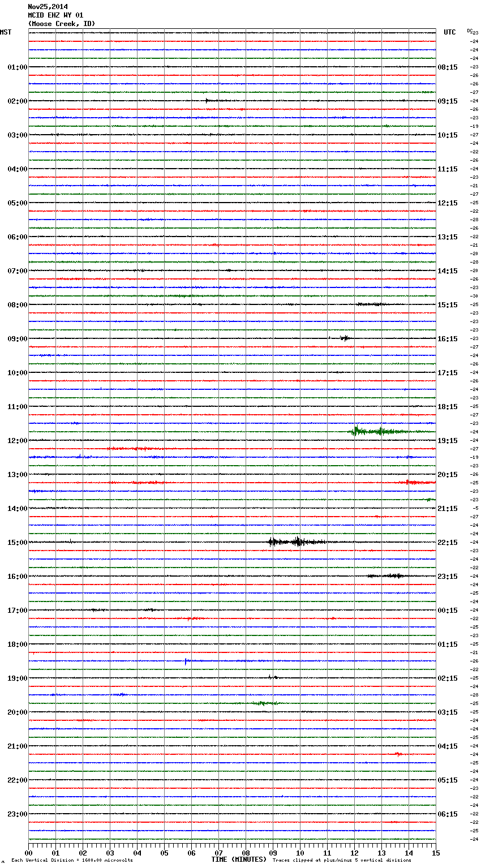Select the '07:00' MST hour label

18,271
